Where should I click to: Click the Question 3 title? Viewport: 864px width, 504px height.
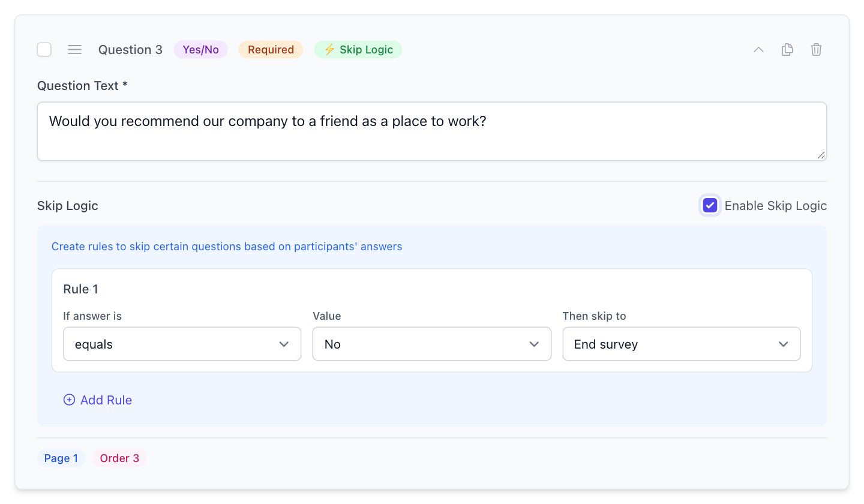130,50
